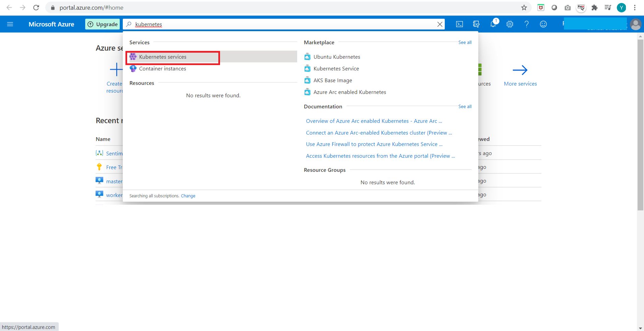
Task: See all Documentation results
Action: [x=465, y=106]
